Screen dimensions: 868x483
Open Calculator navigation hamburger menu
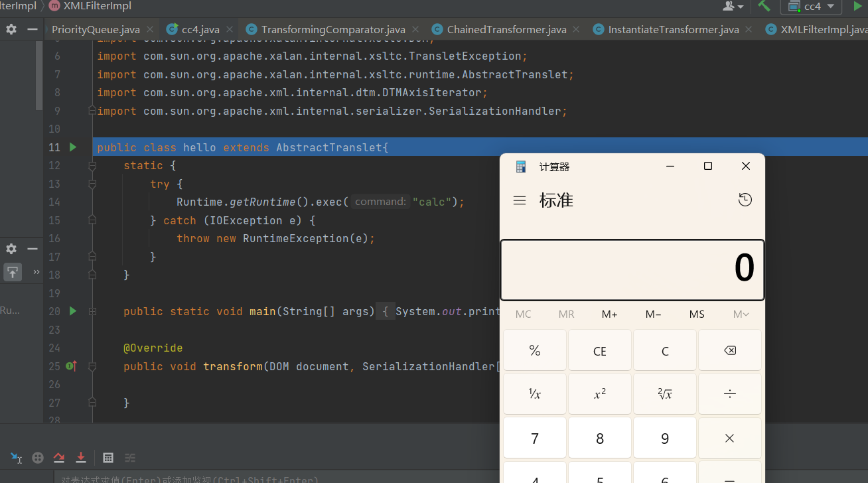tap(520, 200)
